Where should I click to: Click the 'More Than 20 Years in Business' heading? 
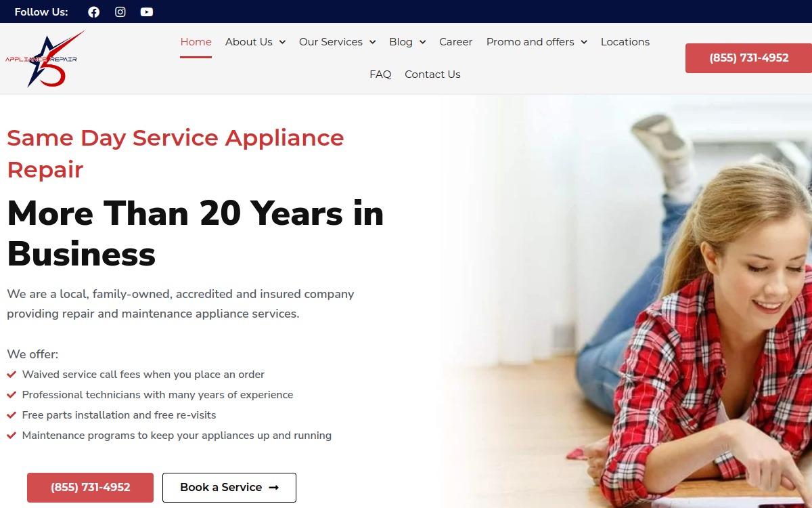[x=196, y=234]
